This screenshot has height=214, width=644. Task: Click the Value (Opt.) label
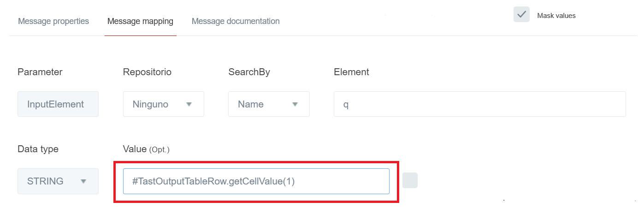[146, 149]
